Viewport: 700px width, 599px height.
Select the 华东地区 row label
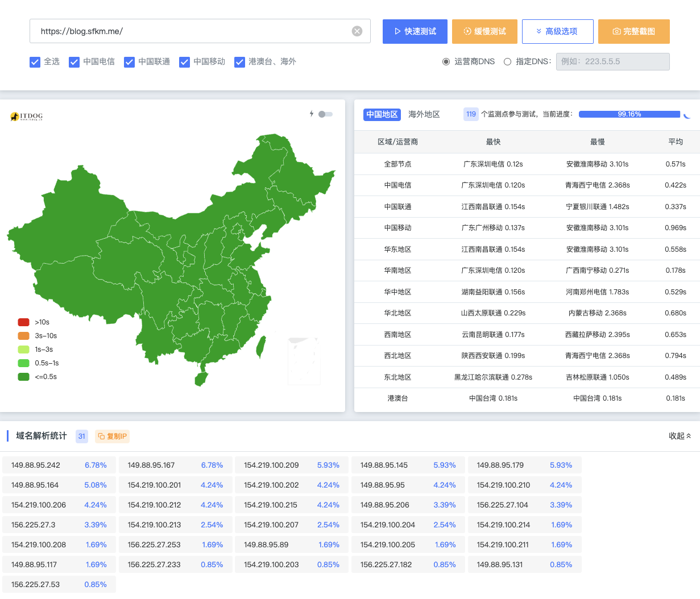[397, 249]
